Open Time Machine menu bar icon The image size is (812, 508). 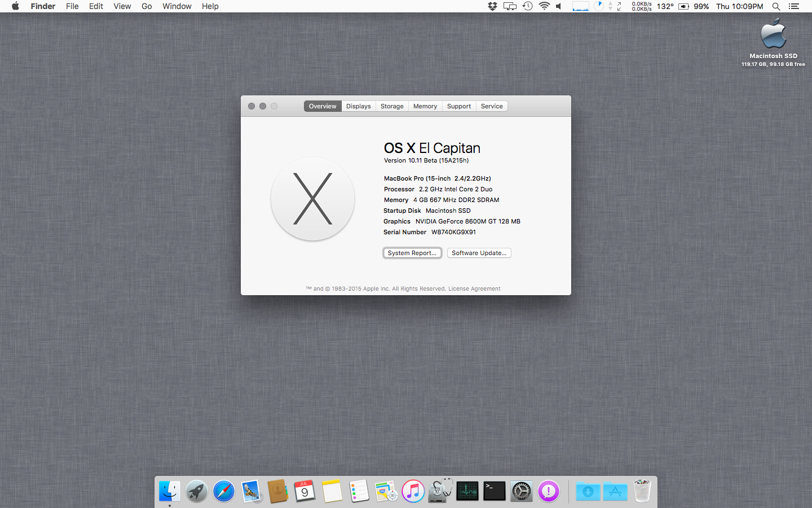[528, 6]
